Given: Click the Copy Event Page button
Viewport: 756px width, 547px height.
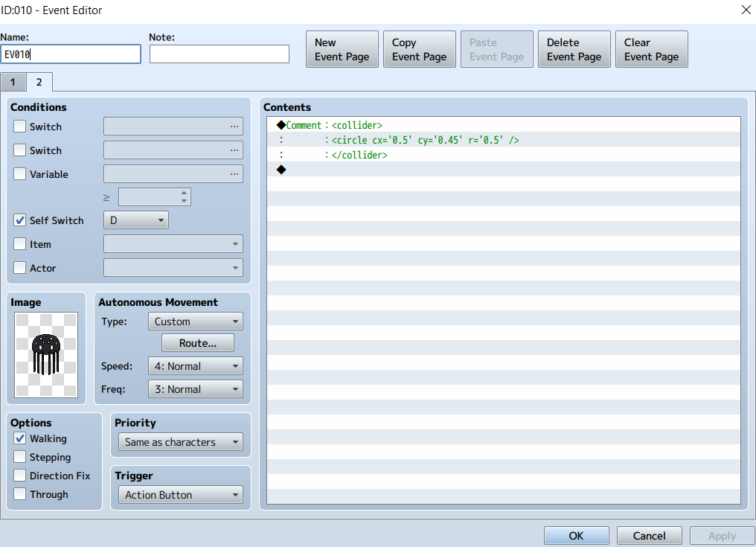Looking at the screenshot, I should (x=420, y=49).
